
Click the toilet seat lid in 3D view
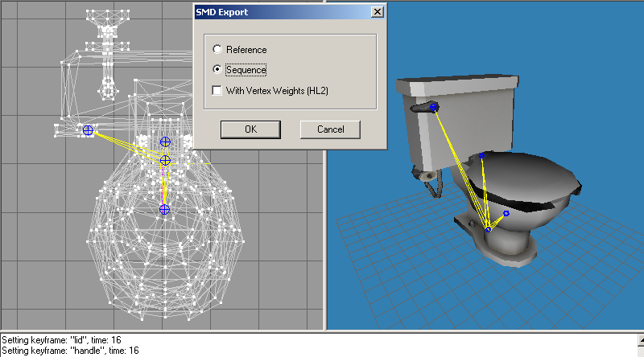click(x=530, y=174)
